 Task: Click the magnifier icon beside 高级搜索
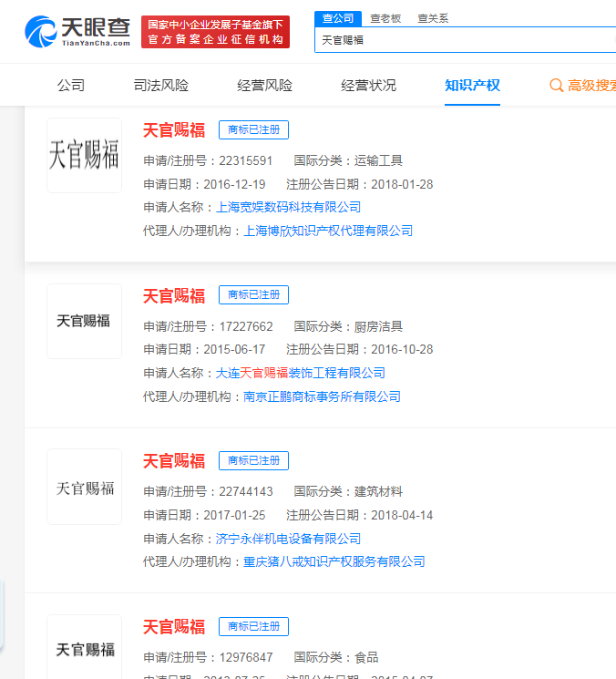click(x=556, y=86)
